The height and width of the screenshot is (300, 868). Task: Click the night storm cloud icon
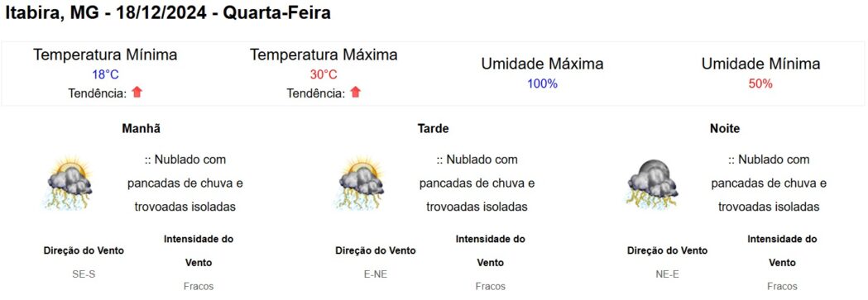point(653,184)
